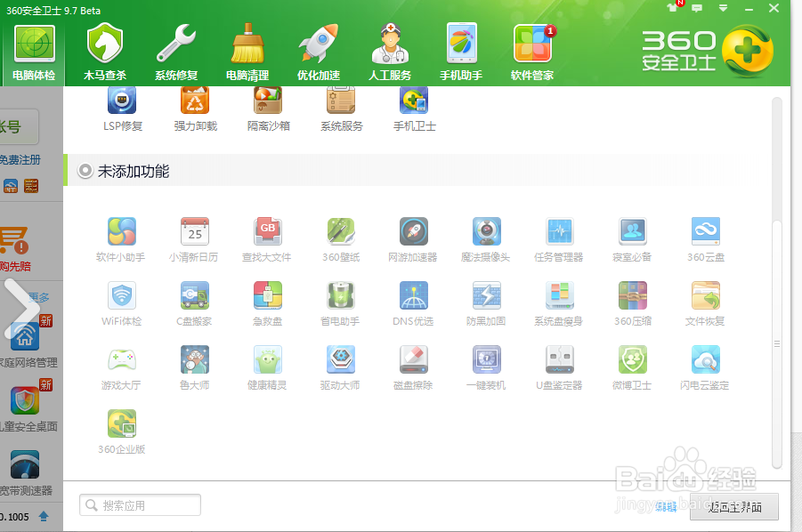802x532 pixels.
Task: Open the 手机助手 tab
Action: [x=461, y=53]
